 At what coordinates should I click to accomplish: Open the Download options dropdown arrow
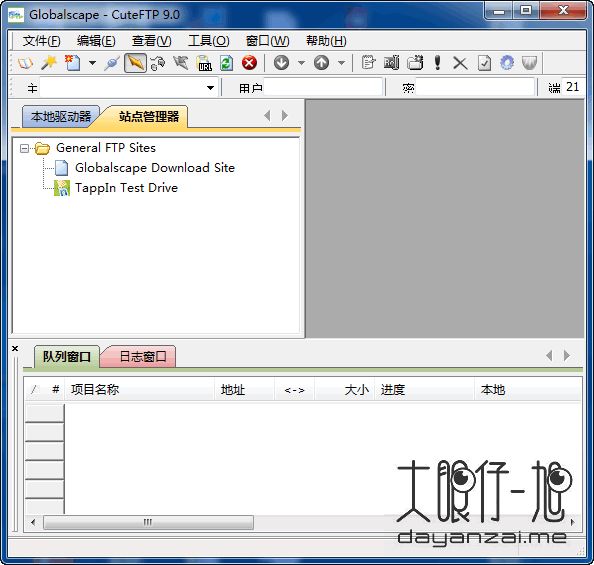(301, 63)
